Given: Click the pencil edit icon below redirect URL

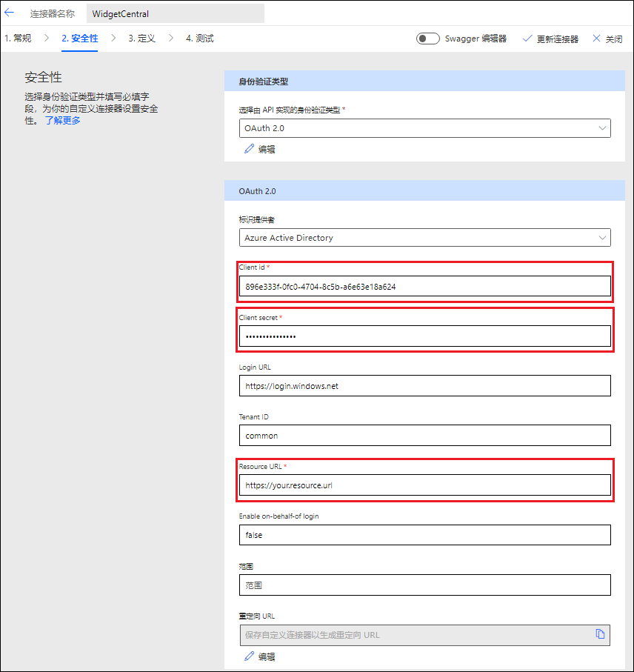Looking at the screenshot, I should point(250,656).
